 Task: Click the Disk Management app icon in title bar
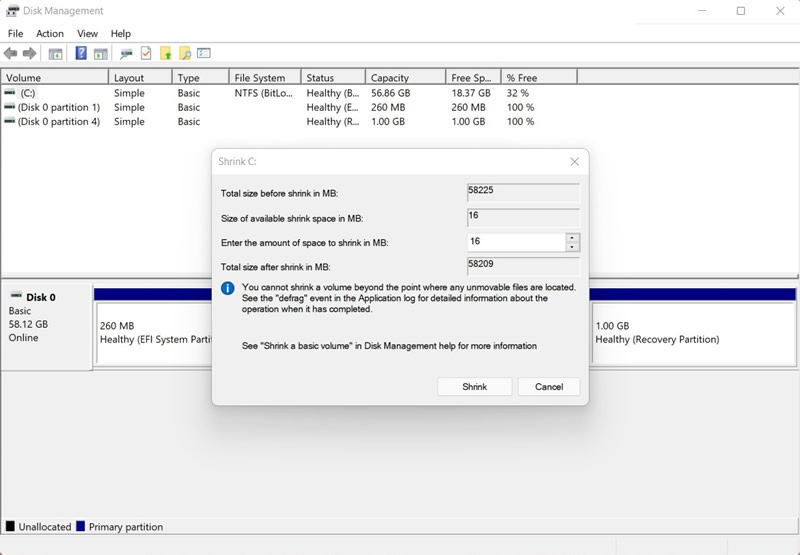(x=12, y=11)
